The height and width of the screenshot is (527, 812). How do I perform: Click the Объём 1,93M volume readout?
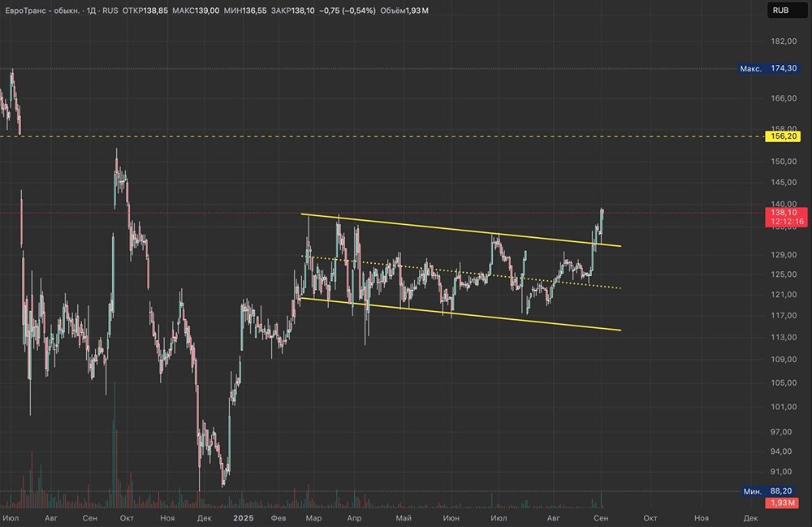click(404, 11)
